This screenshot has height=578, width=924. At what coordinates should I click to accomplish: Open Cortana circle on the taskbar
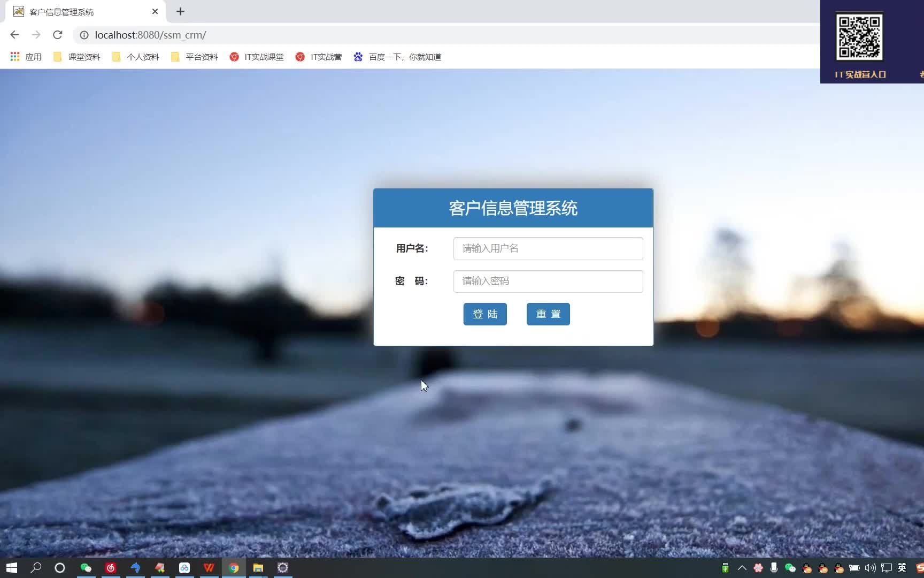(x=60, y=568)
